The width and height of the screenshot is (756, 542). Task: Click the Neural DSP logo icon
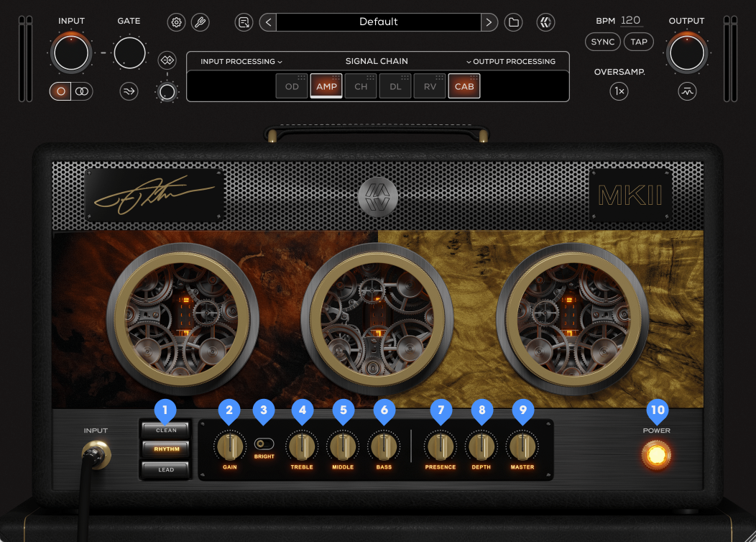[x=545, y=22]
